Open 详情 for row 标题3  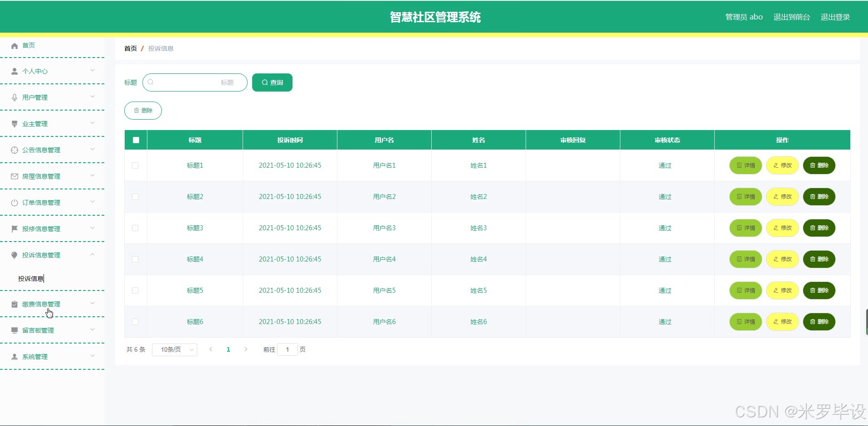(746, 228)
